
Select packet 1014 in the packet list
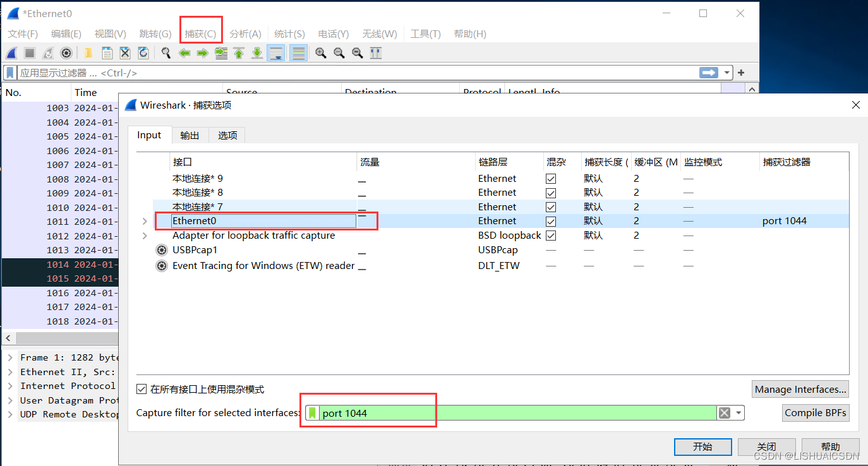(60, 265)
